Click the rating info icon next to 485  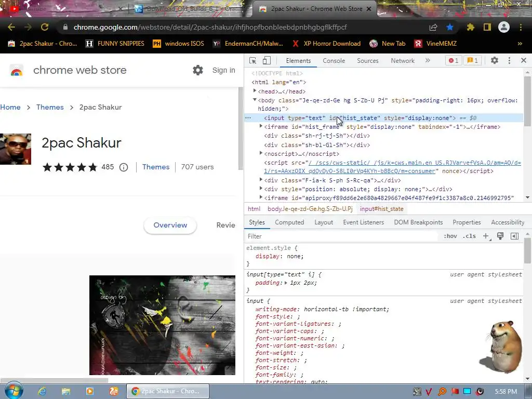[124, 167]
